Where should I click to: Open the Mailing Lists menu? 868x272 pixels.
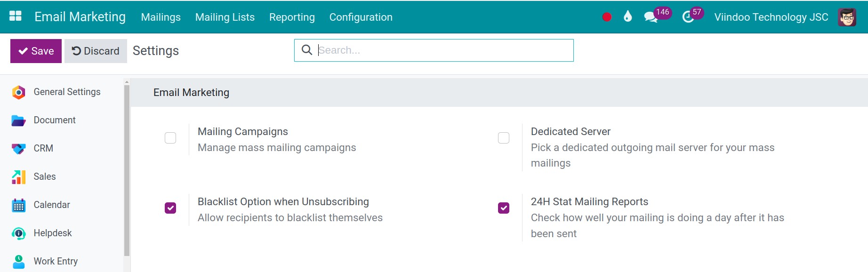pyautogui.click(x=225, y=17)
